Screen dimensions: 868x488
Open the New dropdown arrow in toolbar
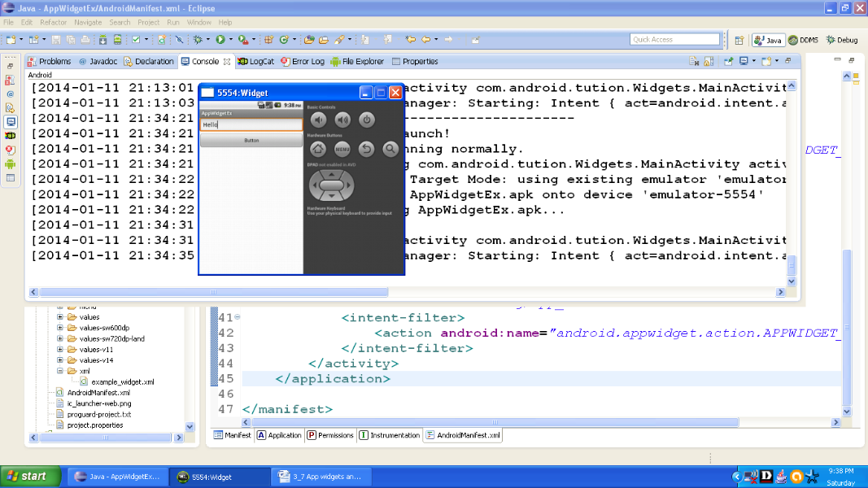pos(21,40)
